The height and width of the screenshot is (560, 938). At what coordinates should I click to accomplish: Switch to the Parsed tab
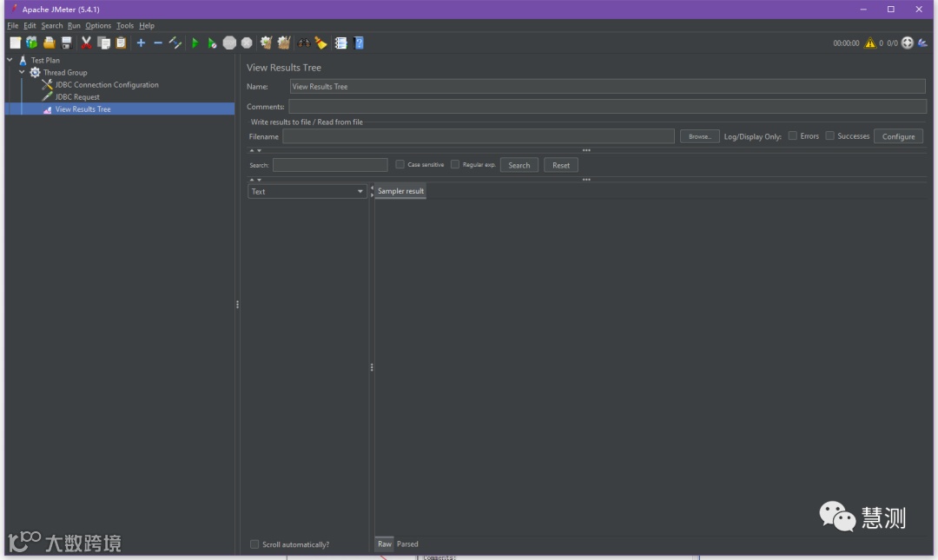(407, 544)
